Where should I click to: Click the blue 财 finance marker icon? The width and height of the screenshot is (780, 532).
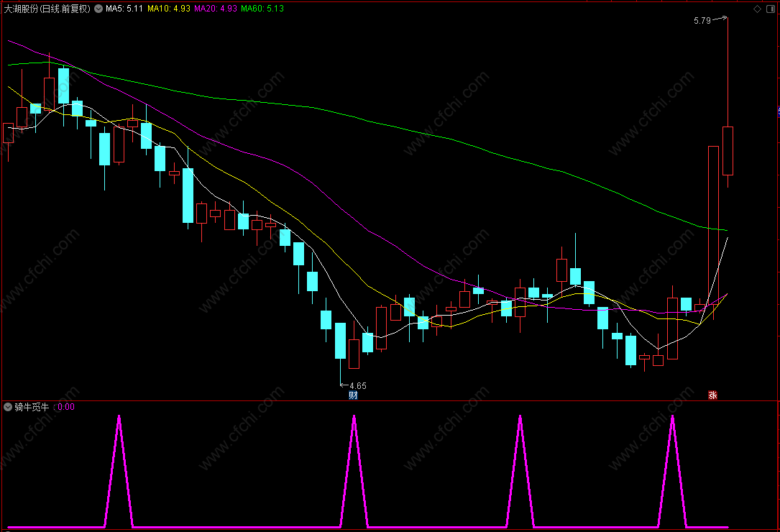tap(353, 395)
